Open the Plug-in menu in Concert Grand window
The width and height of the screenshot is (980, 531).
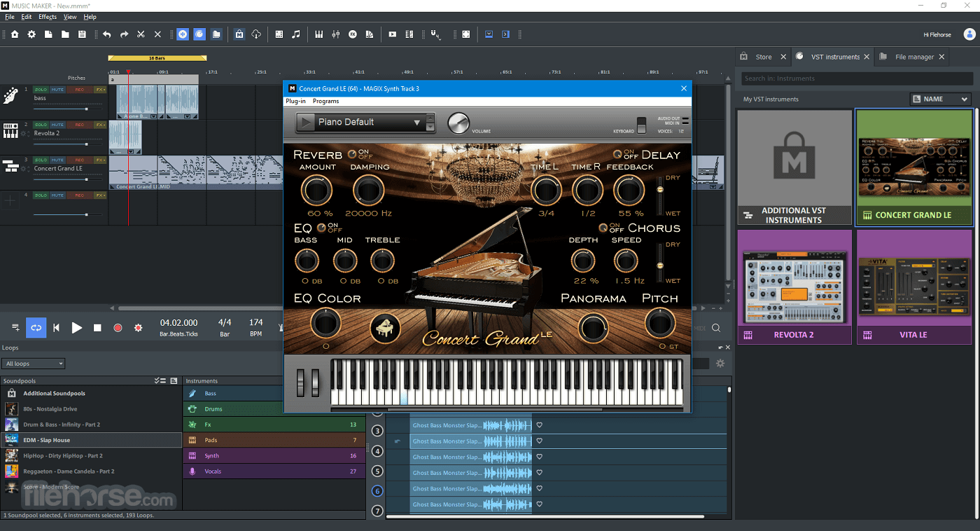pos(295,102)
